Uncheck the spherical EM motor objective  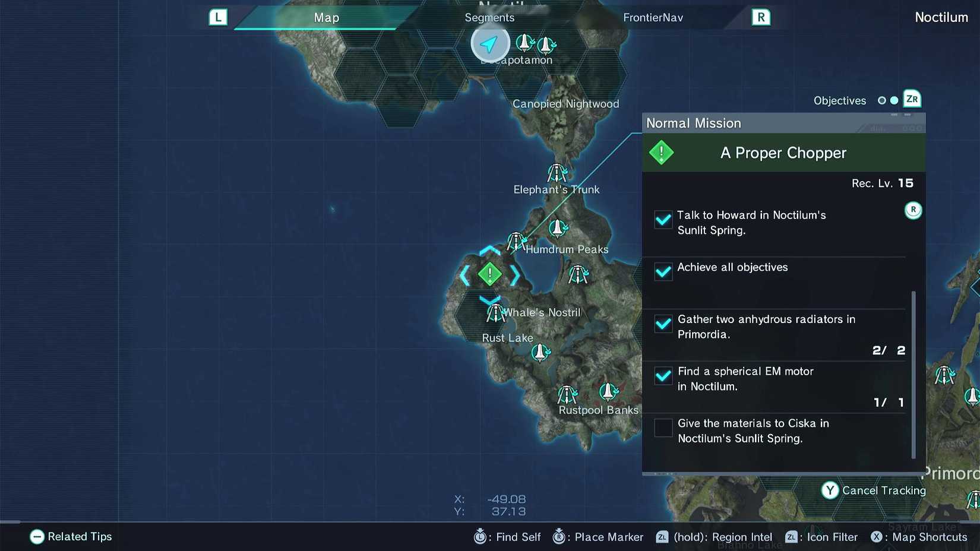tap(663, 375)
